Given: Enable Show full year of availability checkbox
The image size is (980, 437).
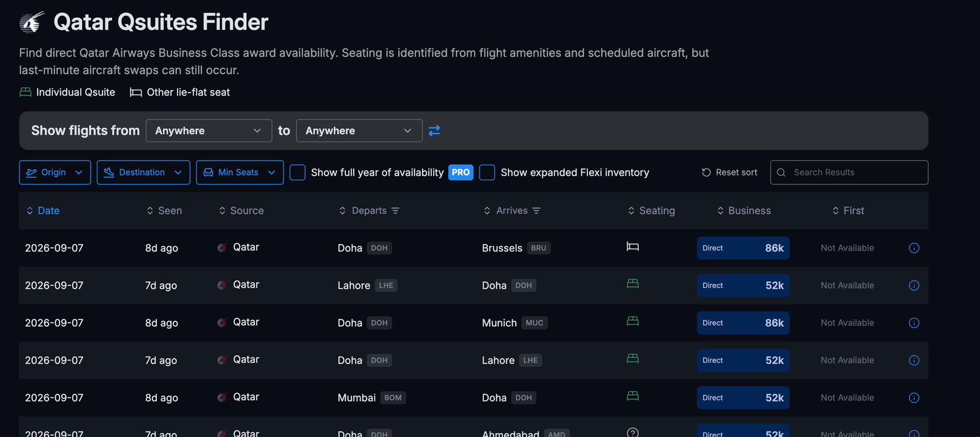Looking at the screenshot, I should (x=298, y=172).
